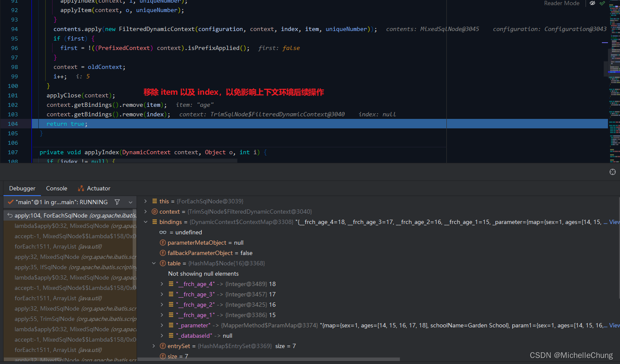Image resolution: width=620 pixels, height=364 pixels.
Task: Switch to the Debugger tab
Action: [x=22, y=188]
